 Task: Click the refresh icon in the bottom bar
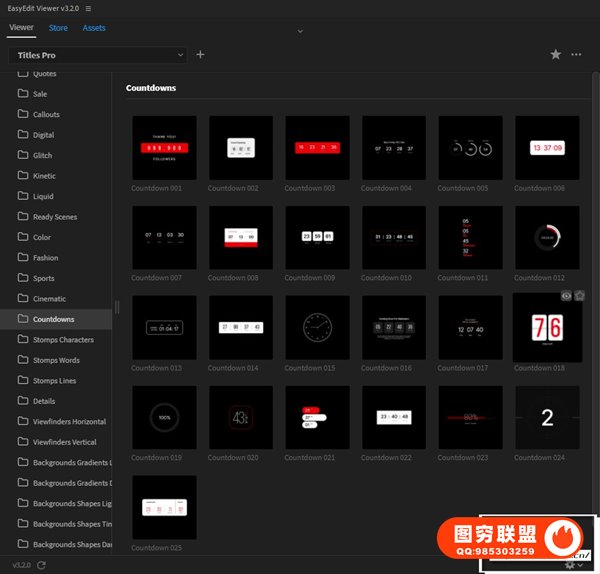(39, 565)
